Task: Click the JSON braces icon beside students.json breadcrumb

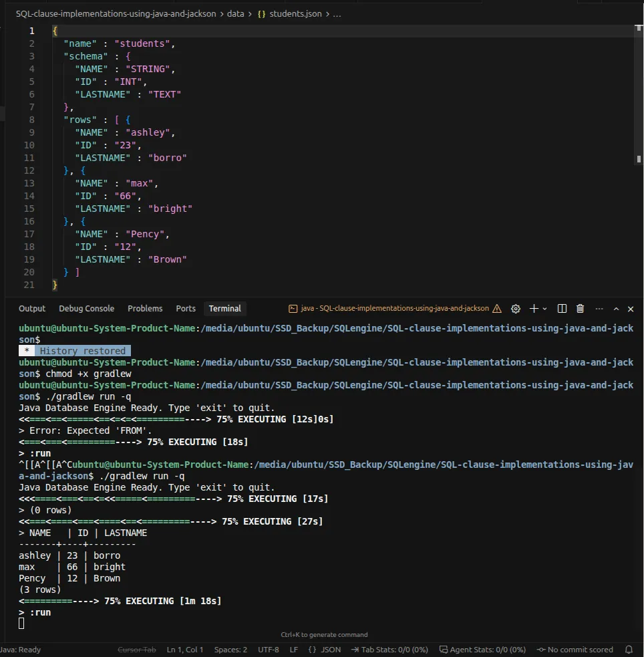Action: pos(261,14)
